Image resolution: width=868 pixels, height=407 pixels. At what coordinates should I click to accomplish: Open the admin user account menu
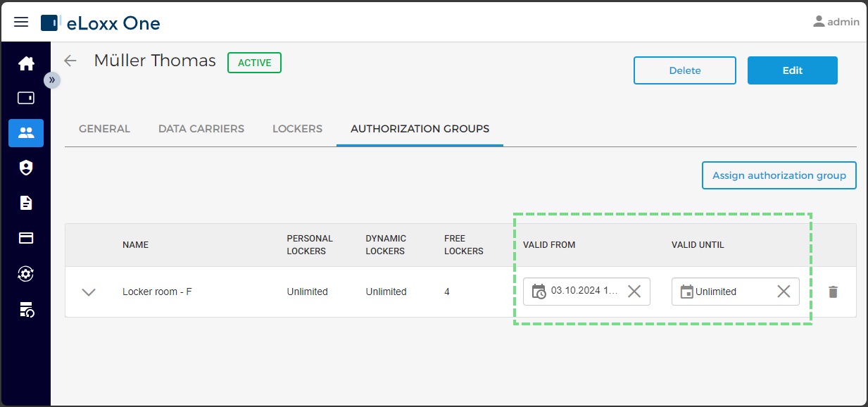[x=836, y=22]
